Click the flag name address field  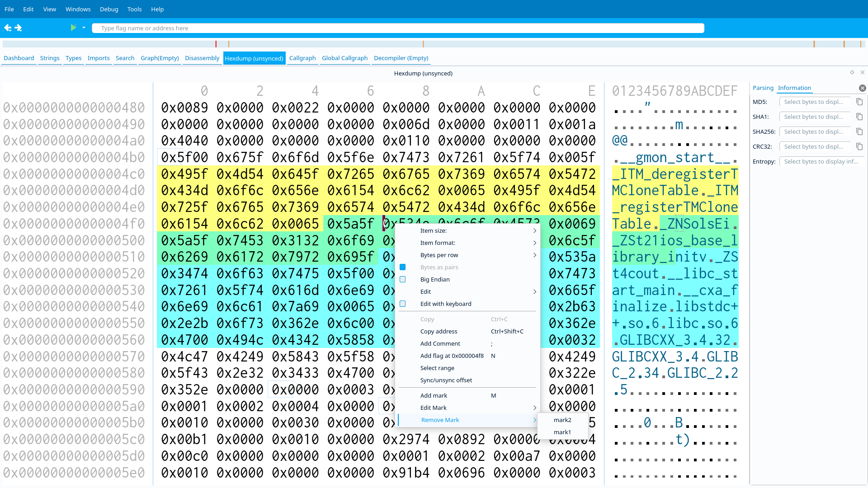tap(398, 28)
